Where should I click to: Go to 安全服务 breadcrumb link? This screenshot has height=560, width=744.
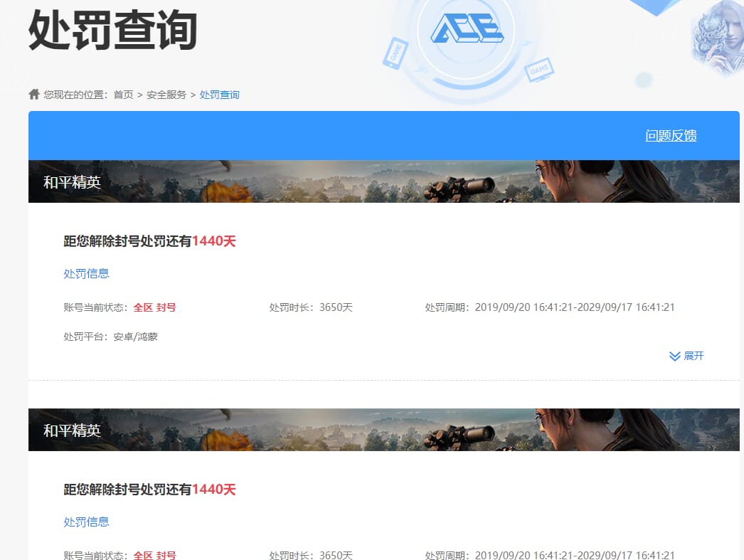coord(166,95)
